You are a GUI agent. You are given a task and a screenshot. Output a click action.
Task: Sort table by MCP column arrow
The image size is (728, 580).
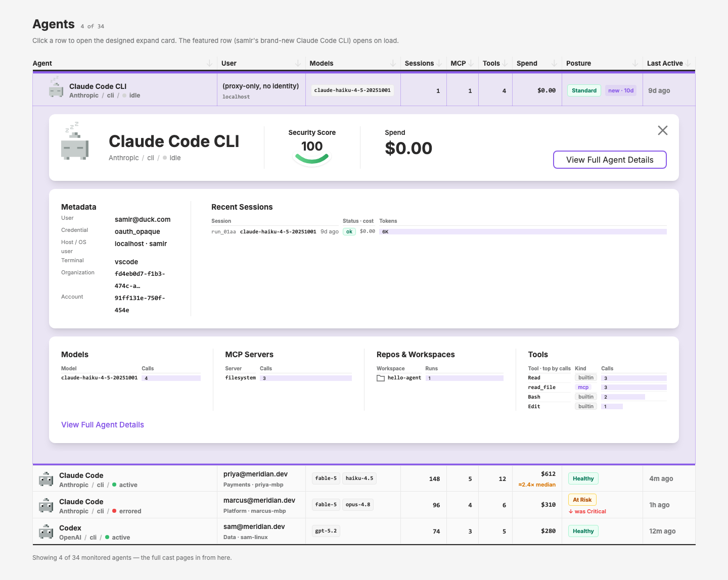pos(471,63)
